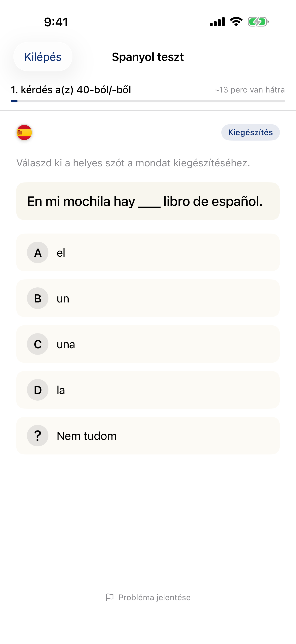Tap the letter A circle badge
The image size is (296, 644).
click(38, 252)
